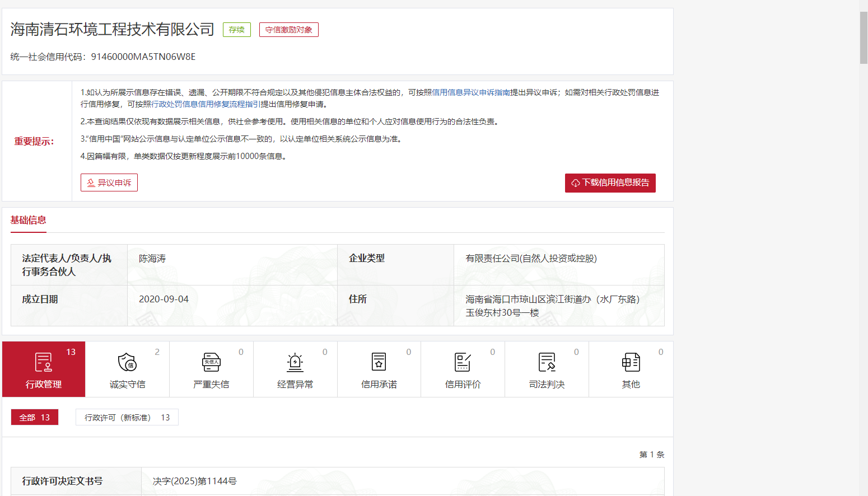The image size is (868, 496).
Task: Select the 信用评价 icon
Action: pos(463,363)
